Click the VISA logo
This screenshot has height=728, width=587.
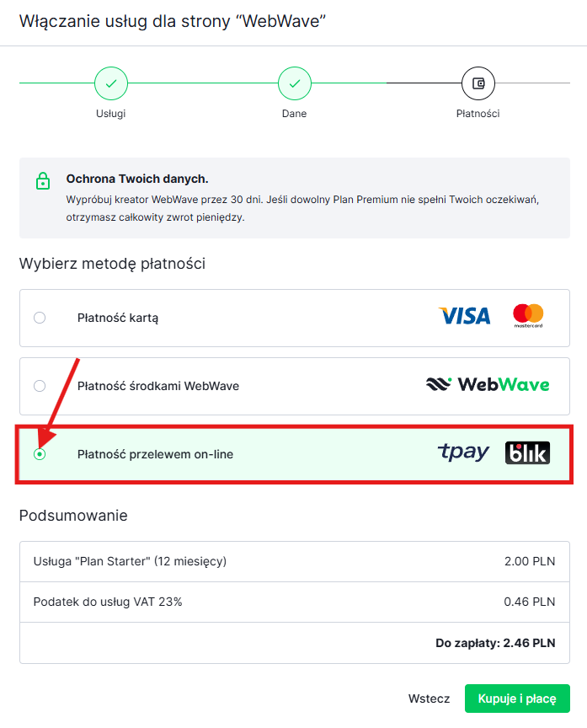coord(464,317)
